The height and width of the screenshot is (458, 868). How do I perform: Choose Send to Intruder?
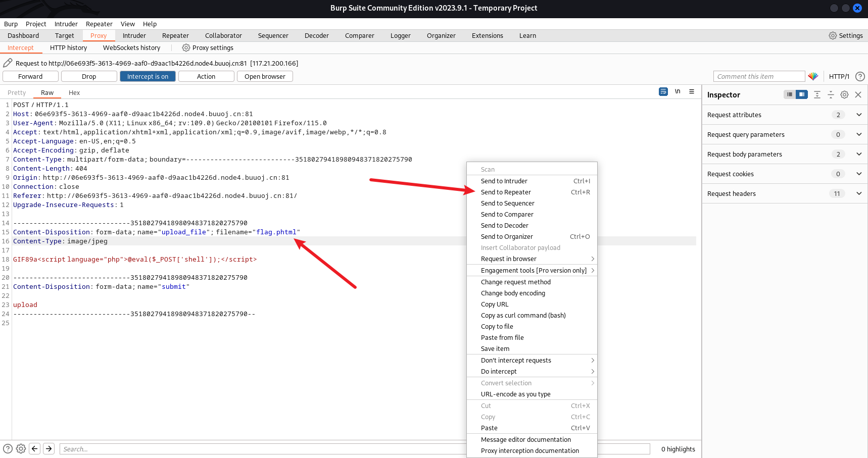(x=532, y=181)
